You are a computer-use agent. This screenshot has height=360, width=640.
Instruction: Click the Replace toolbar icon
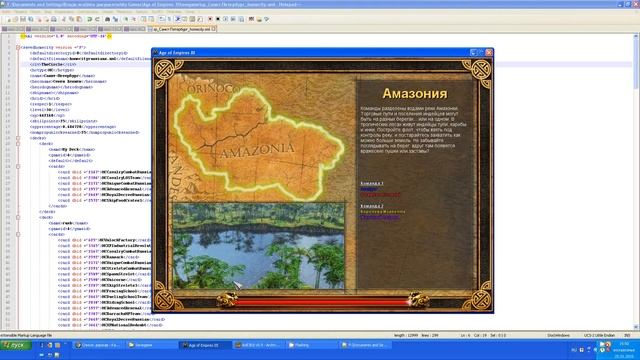click(x=115, y=19)
